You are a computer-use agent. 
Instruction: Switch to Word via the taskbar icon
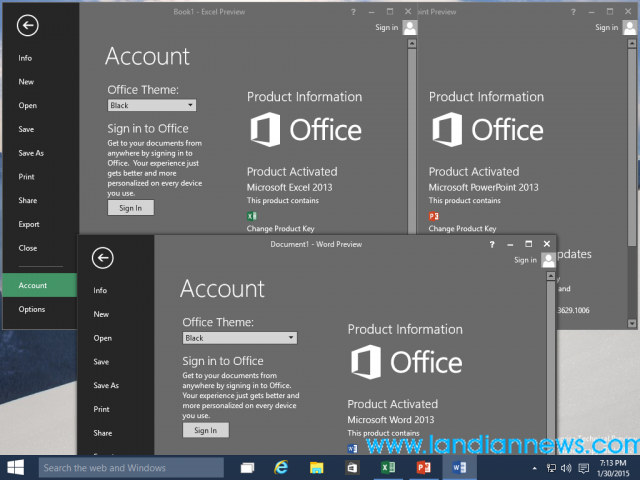tap(459, 467)
